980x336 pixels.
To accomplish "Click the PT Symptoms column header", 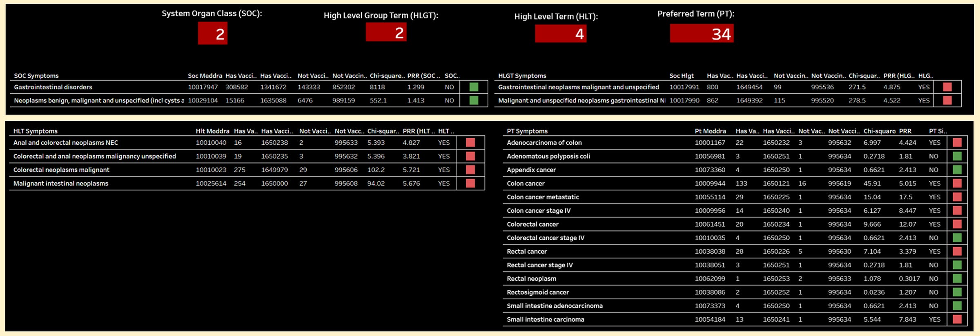I will pos(527,131).
